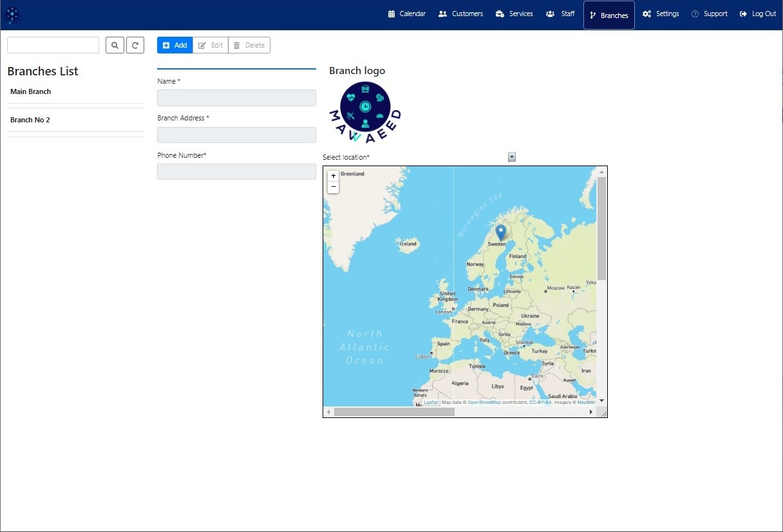Image resolution: width=783 pixels, height=532 pixels.
Task: Click the Mawaeed logo in top-left corner
Action: [12, 14]
